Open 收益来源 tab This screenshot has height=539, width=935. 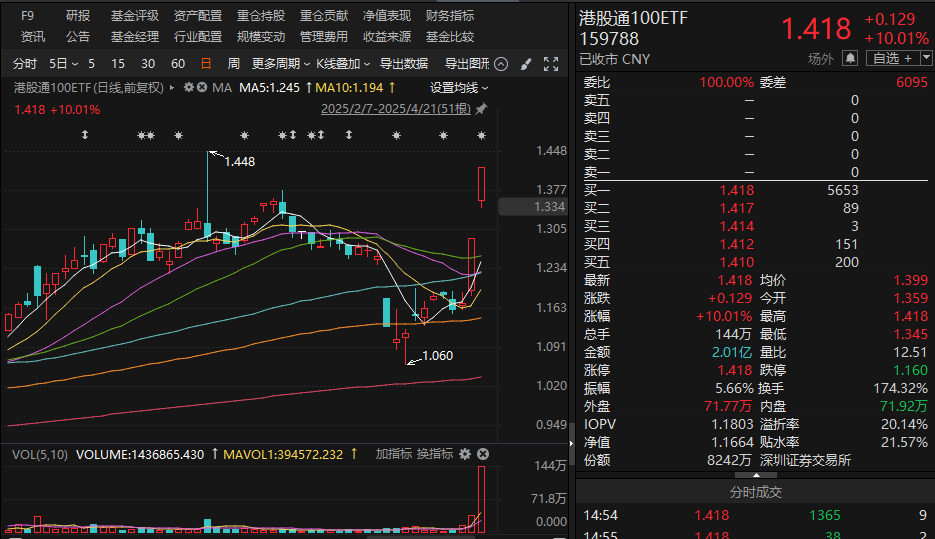387,37
